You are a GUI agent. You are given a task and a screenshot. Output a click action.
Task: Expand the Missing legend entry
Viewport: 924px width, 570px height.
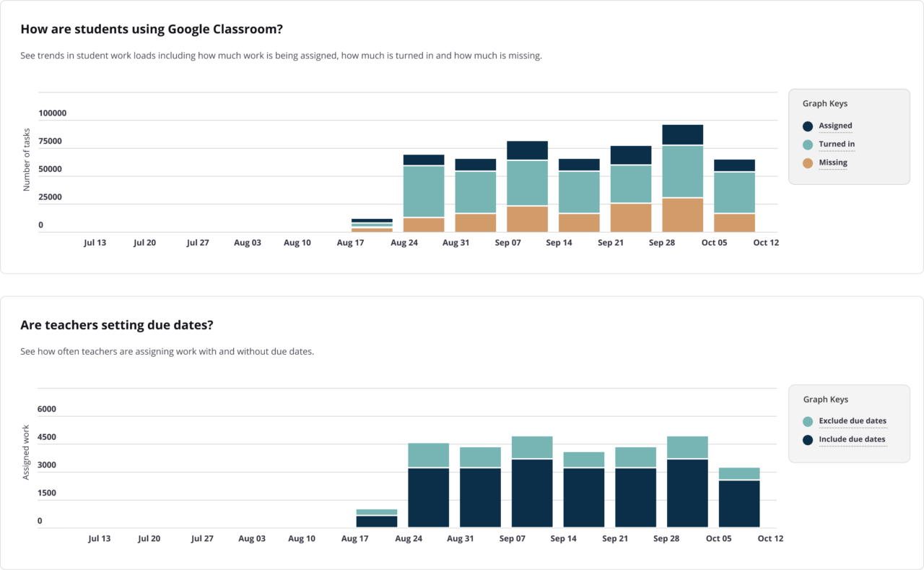click(833, 162)
